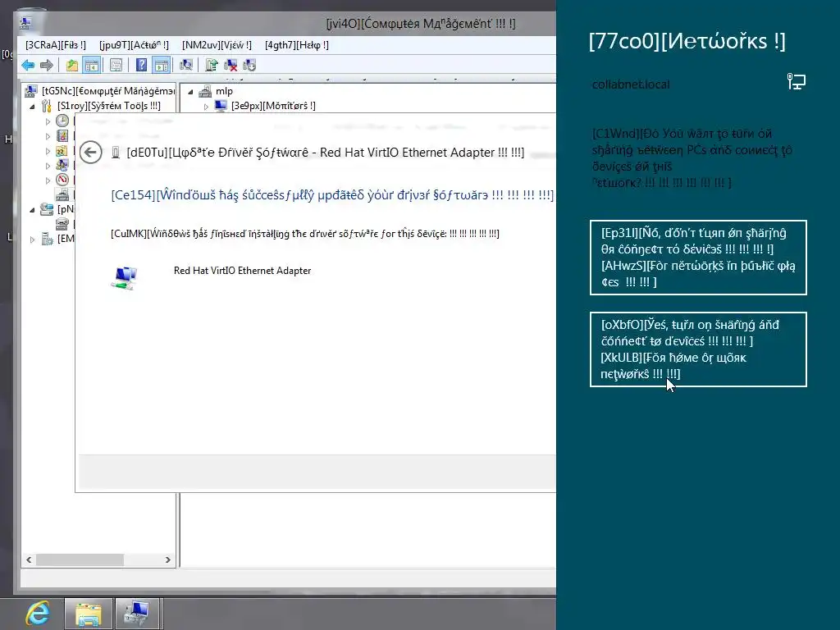Expand the Shared Folders tree node

[48, 151]
